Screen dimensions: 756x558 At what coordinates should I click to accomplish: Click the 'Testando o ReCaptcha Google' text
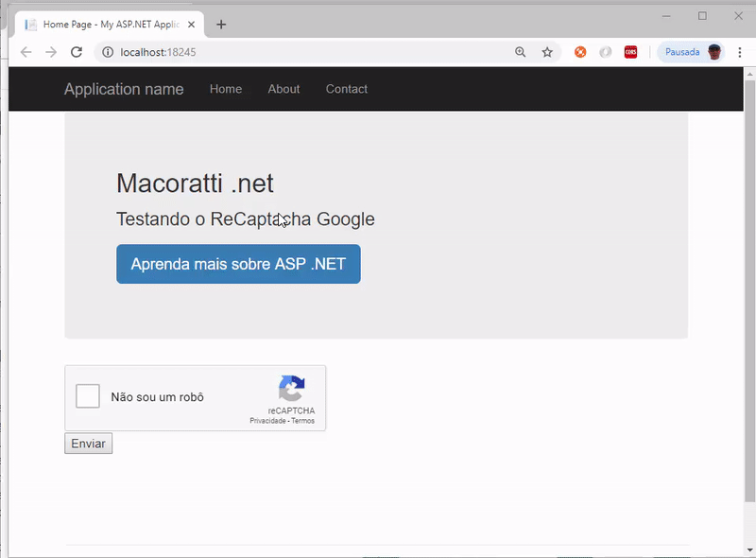click(246, 219)
